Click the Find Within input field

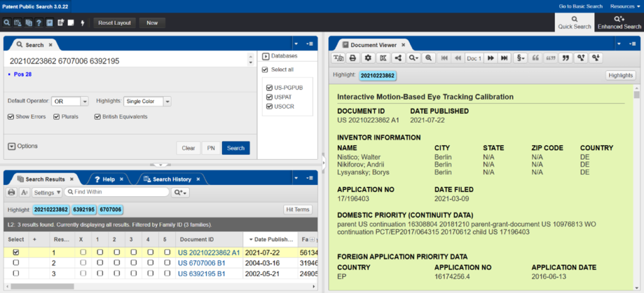click(116, 192)
